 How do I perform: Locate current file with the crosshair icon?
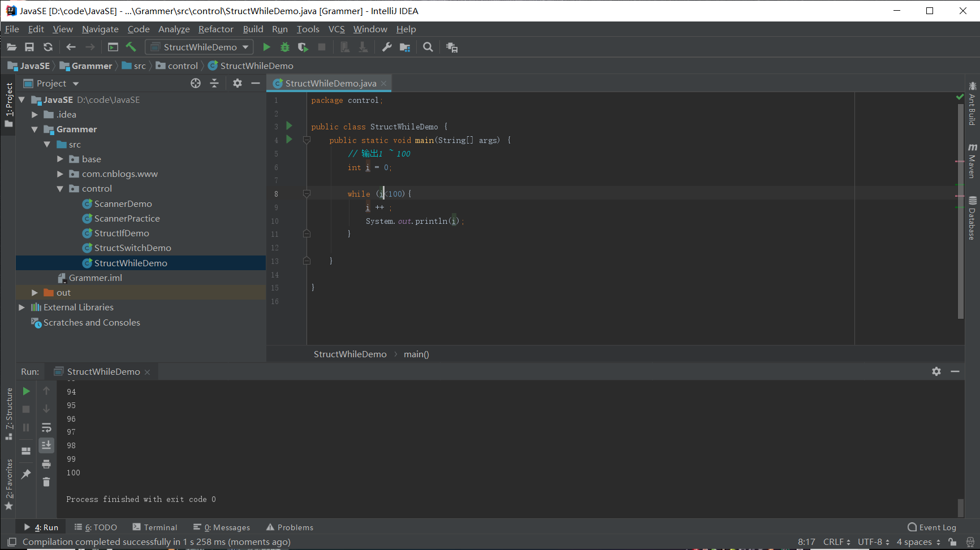[x=196, y=84]
